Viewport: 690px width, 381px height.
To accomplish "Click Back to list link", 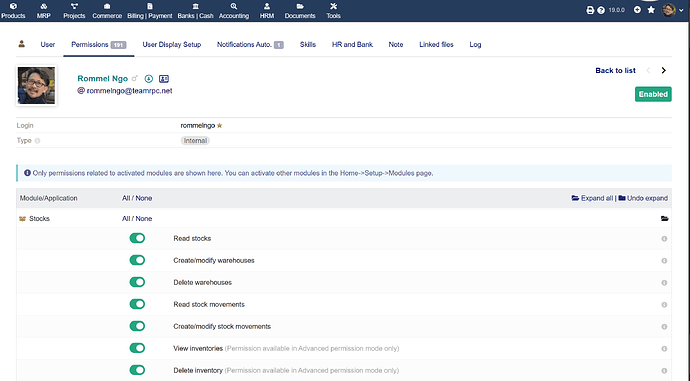I will [615, 70].
